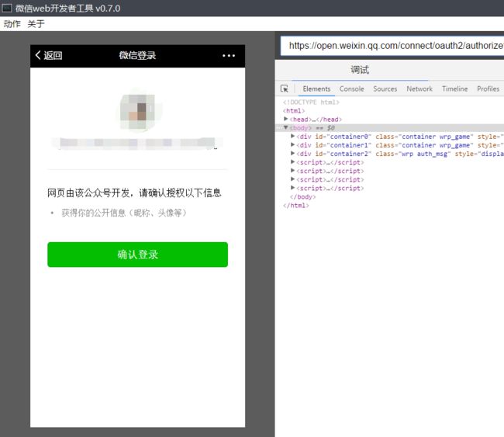Click the back chevron next to 返回
Image resolution: width=504 pixels, height=437 pixels.
pos(38,55)
